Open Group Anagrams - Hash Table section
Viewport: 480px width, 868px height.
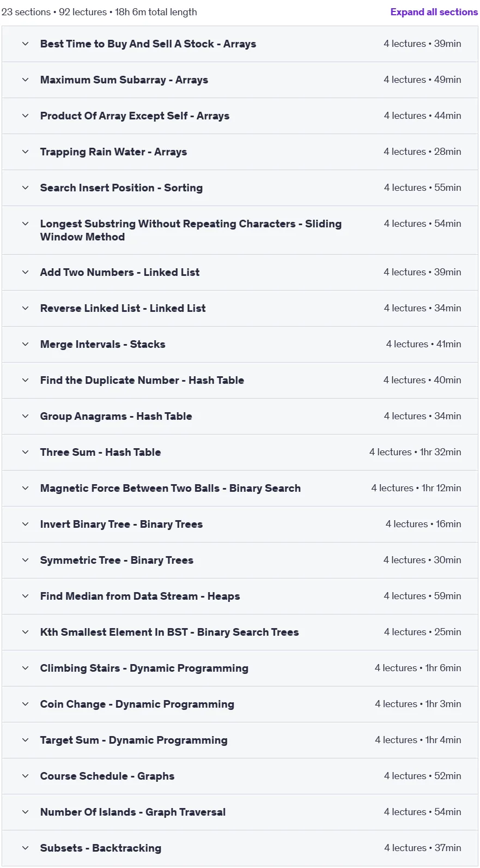click(x=240, y=416)
